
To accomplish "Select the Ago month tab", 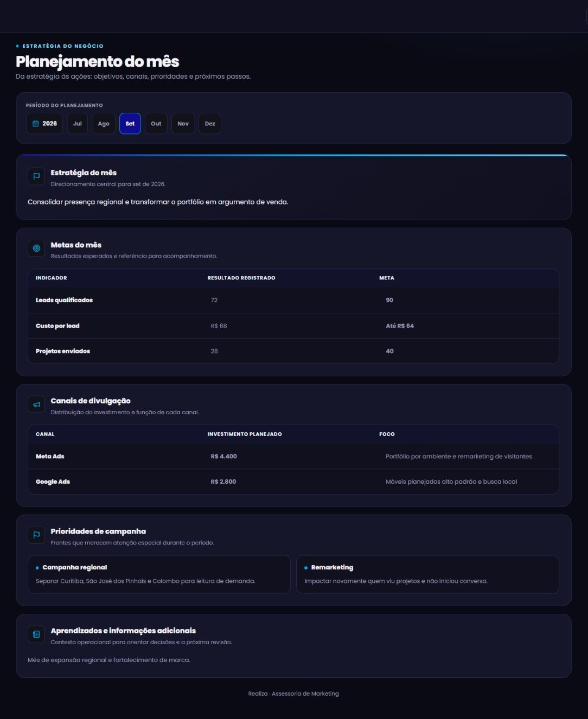I will coord(104,124).
